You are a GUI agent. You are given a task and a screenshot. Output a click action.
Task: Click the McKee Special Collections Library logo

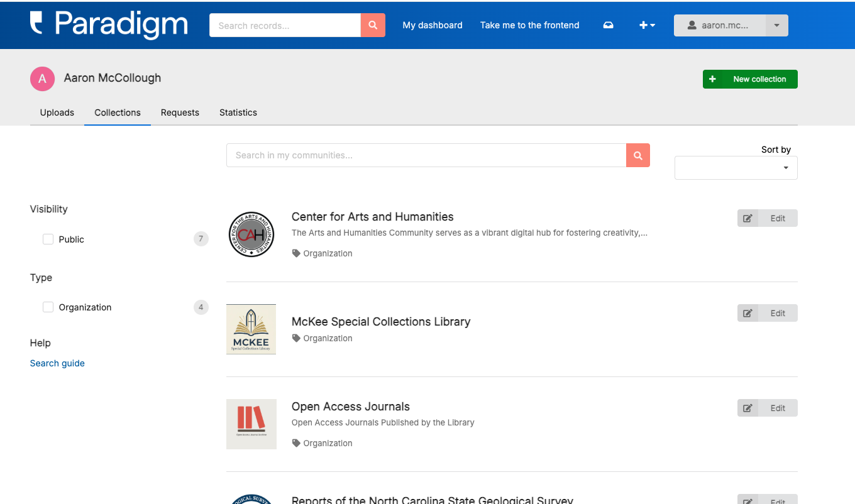click(x=251, y=329)
